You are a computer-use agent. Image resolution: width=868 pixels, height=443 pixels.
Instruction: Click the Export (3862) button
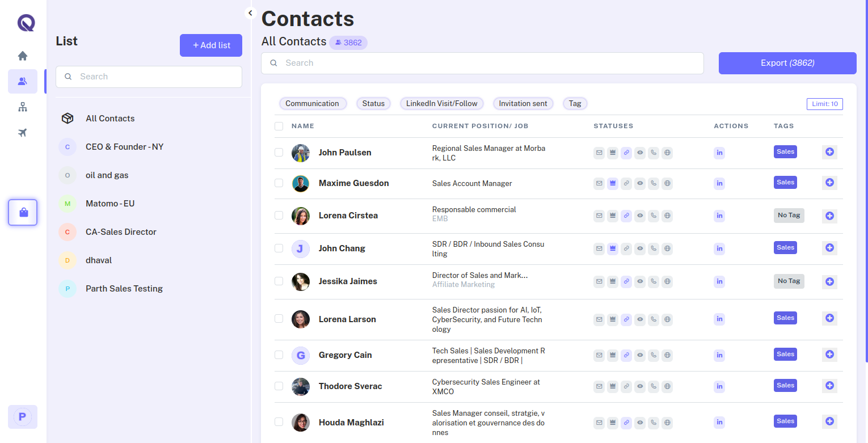pyautogui.click(x=787, y=63)
